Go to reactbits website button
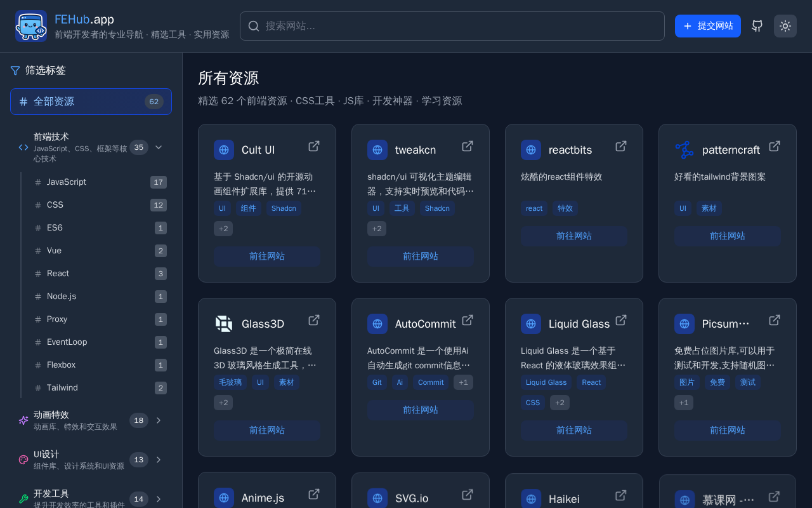This screenshot has height=508, width=812. (574, 236)
